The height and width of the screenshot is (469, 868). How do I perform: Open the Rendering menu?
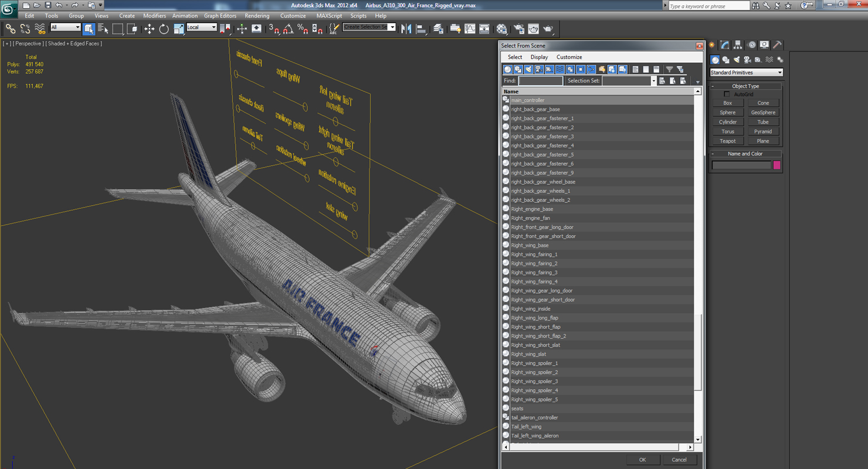click(257, 16)
